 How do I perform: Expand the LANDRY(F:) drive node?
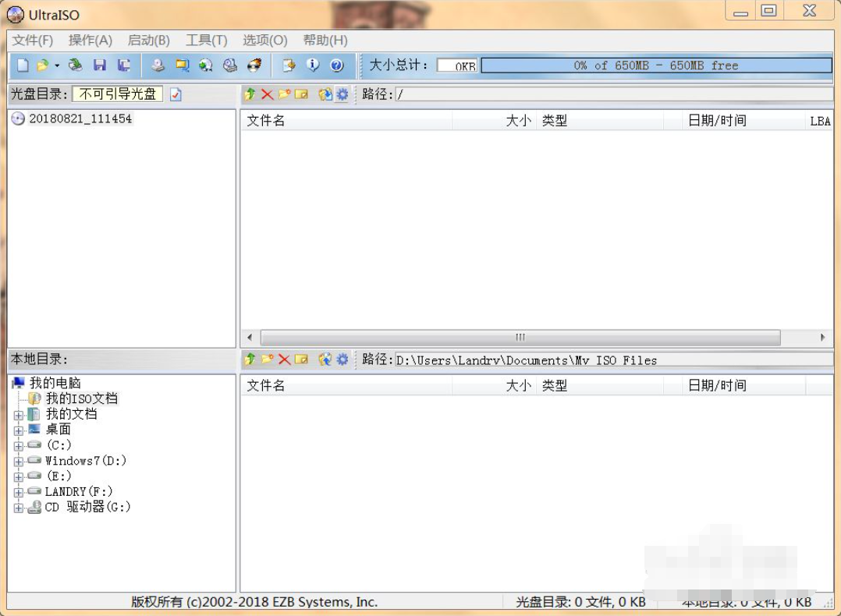pyautogui.click(x=19, y=492)
